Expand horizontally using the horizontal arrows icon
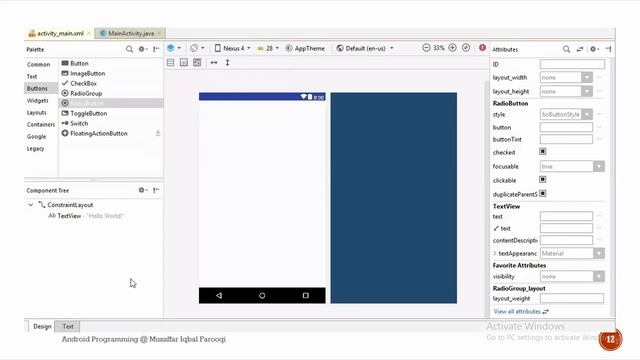 coord(214,62)
